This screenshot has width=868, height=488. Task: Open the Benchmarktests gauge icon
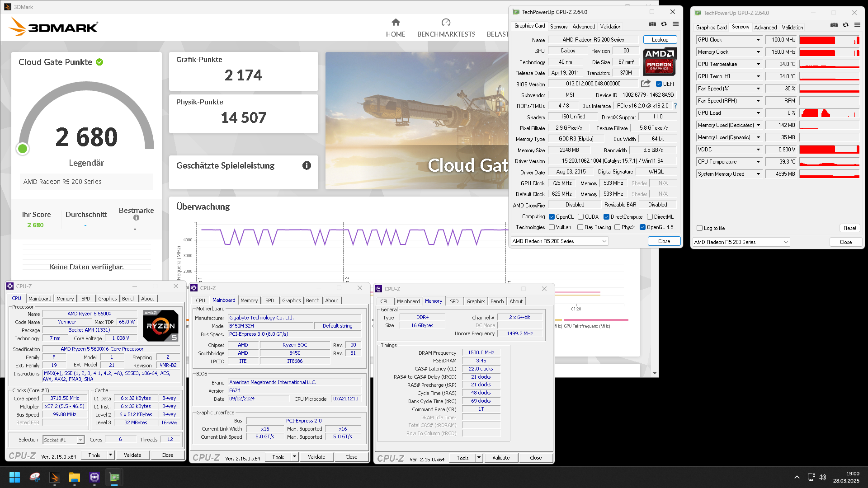point(446,22)
